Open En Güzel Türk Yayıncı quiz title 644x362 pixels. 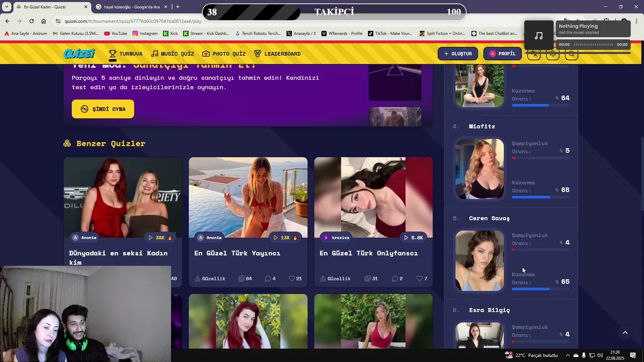[237, 253]
